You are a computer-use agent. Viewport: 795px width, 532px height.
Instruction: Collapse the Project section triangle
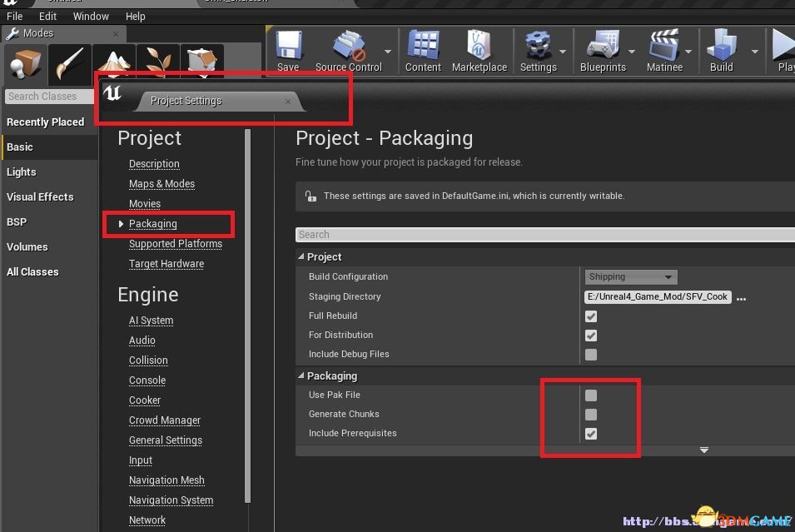tap(301, 256)
